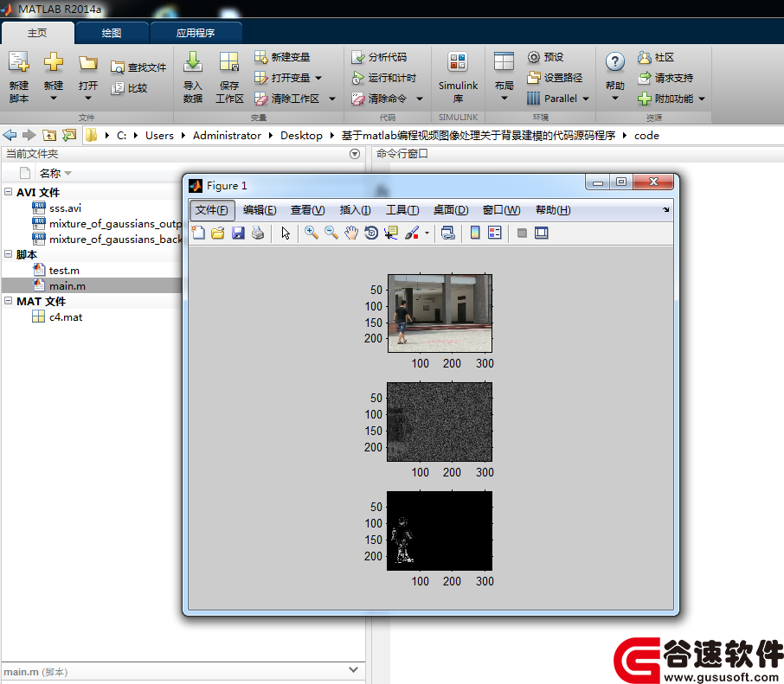Viewport: 784px width, 684px height.
Task: Expand Parallel dropdown menu
Action: 586,99
